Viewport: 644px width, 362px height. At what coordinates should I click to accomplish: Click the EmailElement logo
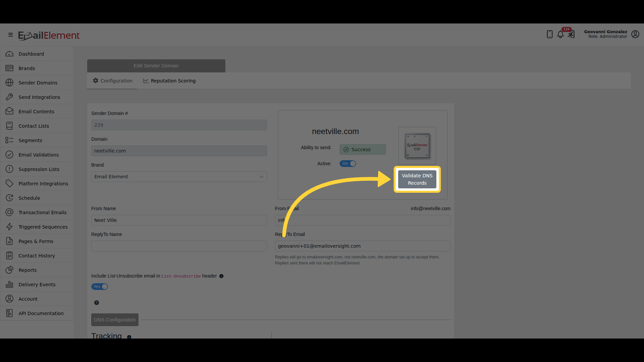(49, 35)
